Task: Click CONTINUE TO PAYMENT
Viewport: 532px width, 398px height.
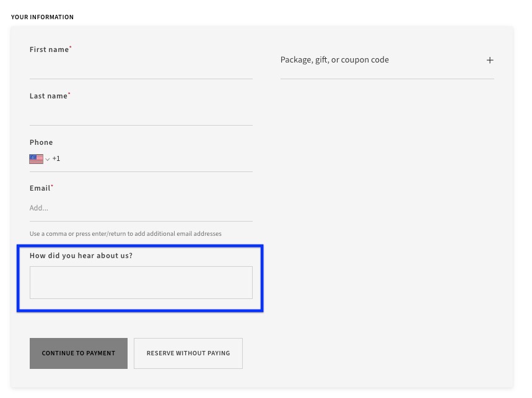Action: (78, 353)
